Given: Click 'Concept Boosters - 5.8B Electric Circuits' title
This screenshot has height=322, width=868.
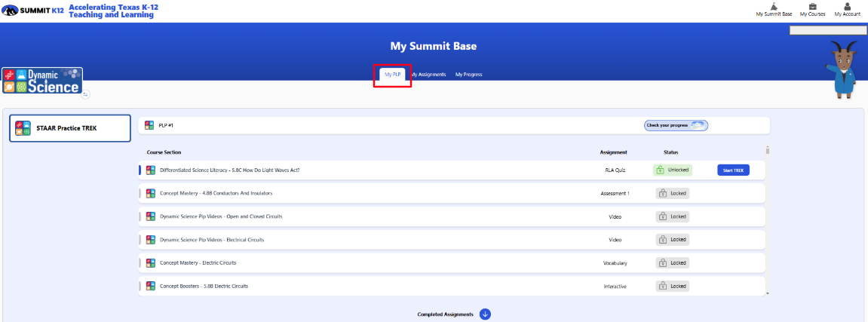Looking at the screenshot, I should click(204, 286).
